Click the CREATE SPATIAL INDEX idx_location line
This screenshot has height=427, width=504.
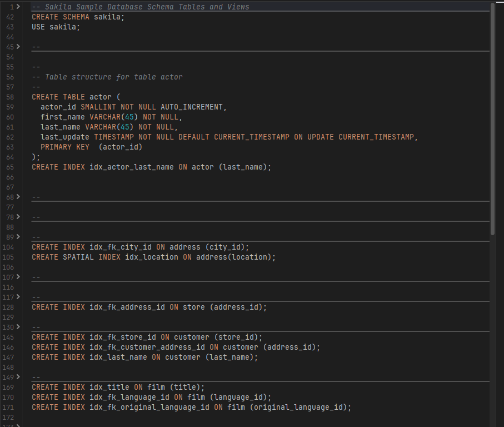[x=153, y=257]
